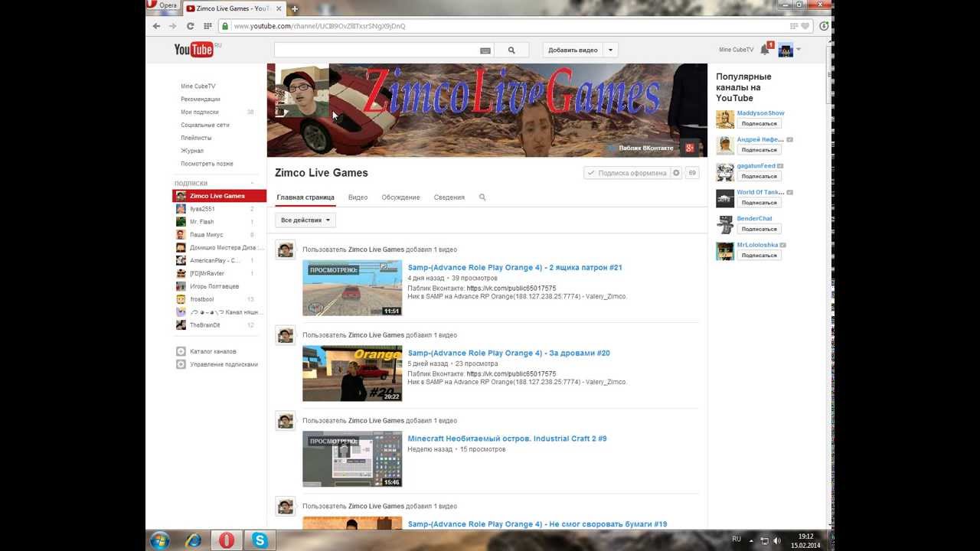
Task: Click the Mine CubeTV account avatar
Action: coord(786,51)
